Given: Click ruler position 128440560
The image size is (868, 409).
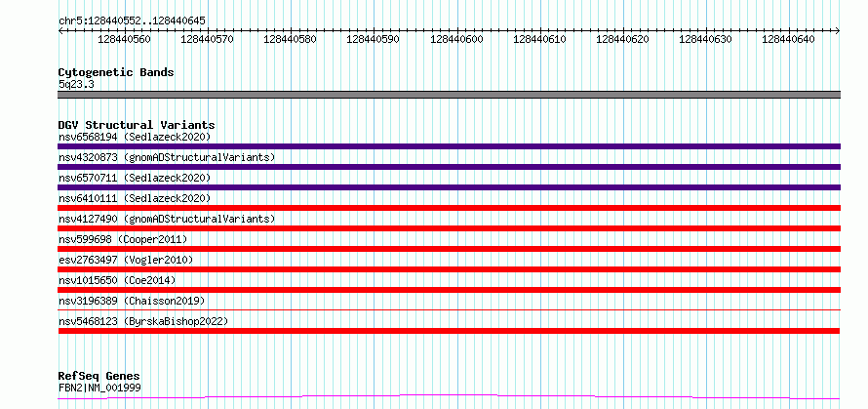Looking at the screenshot, I should (x=124, y=39).
